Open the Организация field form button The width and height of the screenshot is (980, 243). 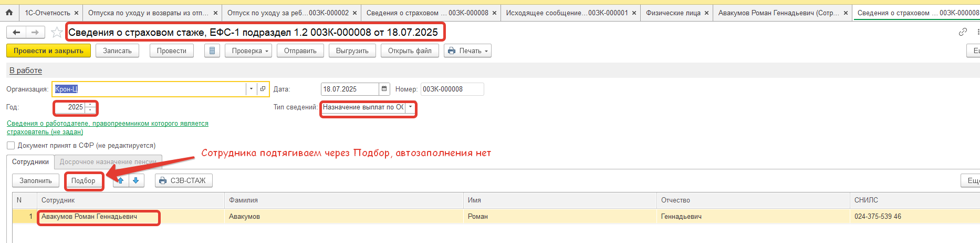click(263, 89)
